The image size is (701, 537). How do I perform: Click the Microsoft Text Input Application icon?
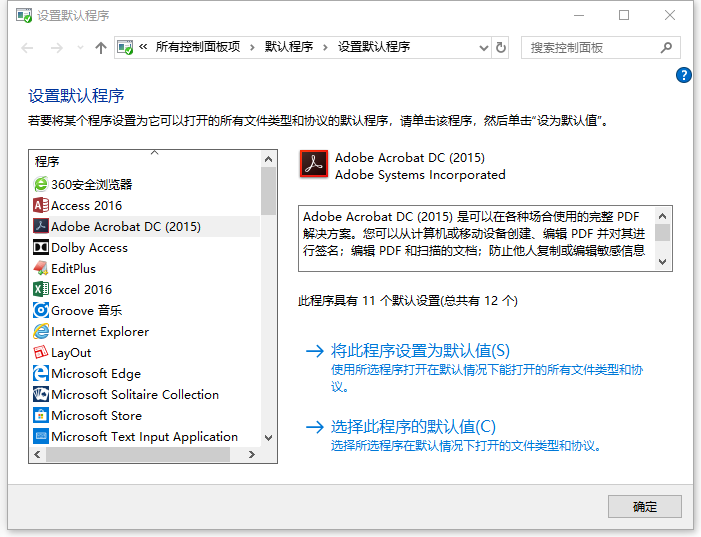41,436
